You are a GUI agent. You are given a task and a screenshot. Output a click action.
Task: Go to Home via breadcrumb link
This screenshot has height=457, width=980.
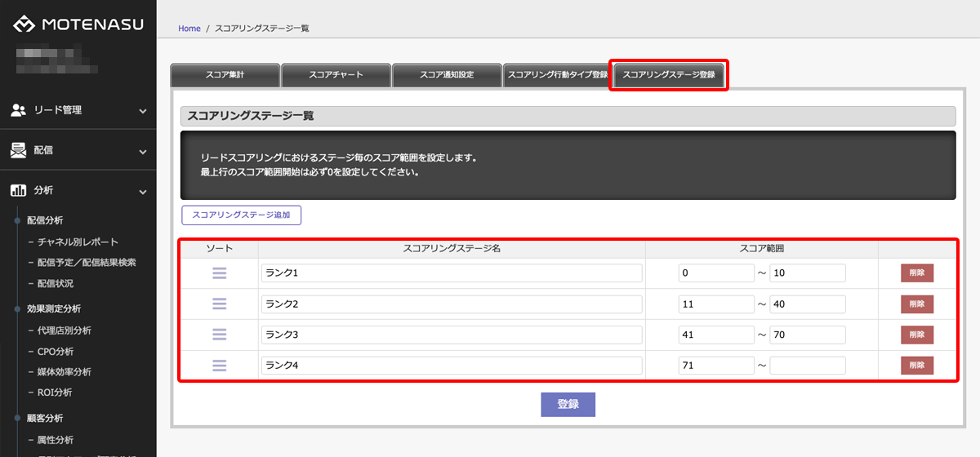(189, 29)
